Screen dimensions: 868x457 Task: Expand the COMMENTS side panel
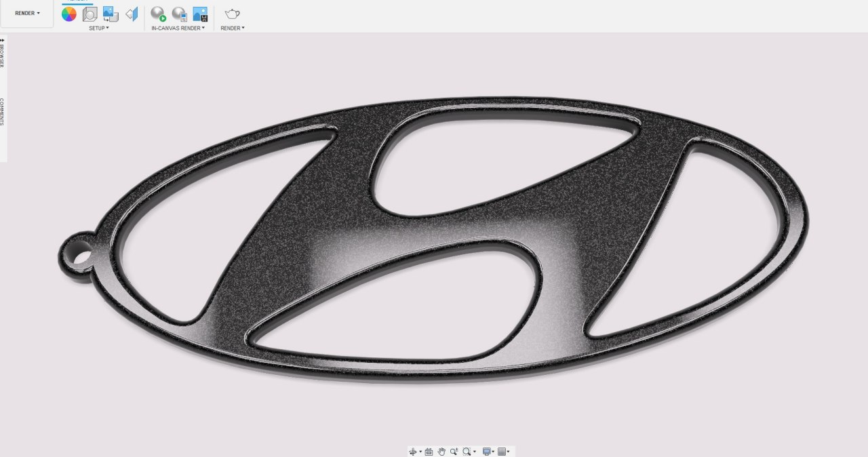pyautogui.click(x=2, y=112)
